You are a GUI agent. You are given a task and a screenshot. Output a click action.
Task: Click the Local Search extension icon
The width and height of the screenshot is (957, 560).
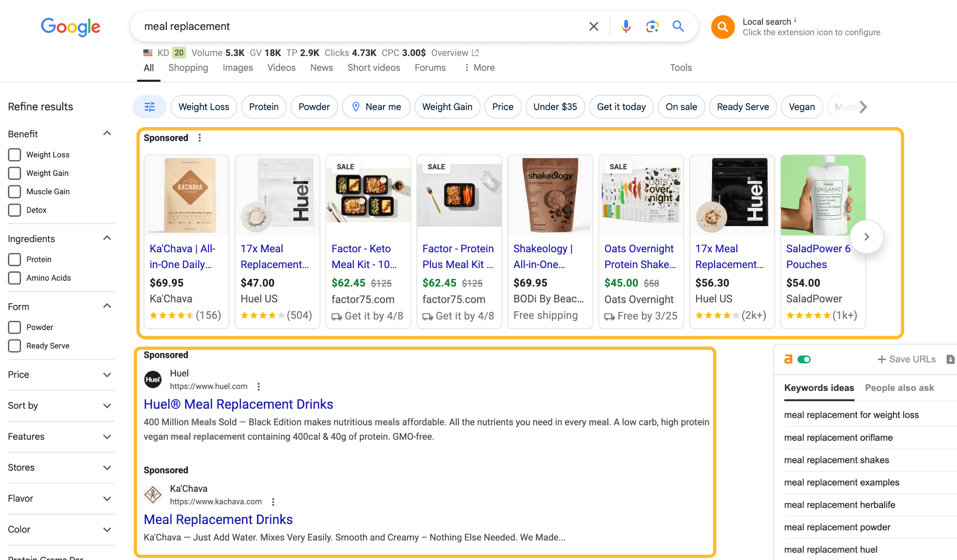[x=723, y=27]
